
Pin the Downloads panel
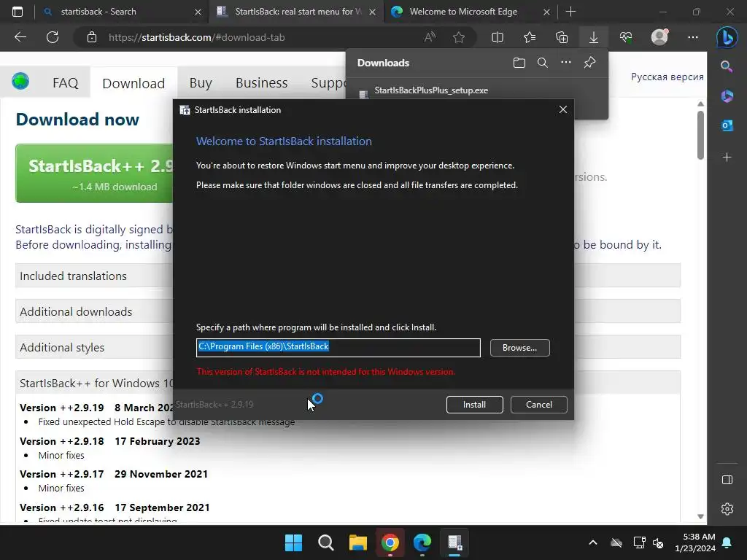point(589,63)
